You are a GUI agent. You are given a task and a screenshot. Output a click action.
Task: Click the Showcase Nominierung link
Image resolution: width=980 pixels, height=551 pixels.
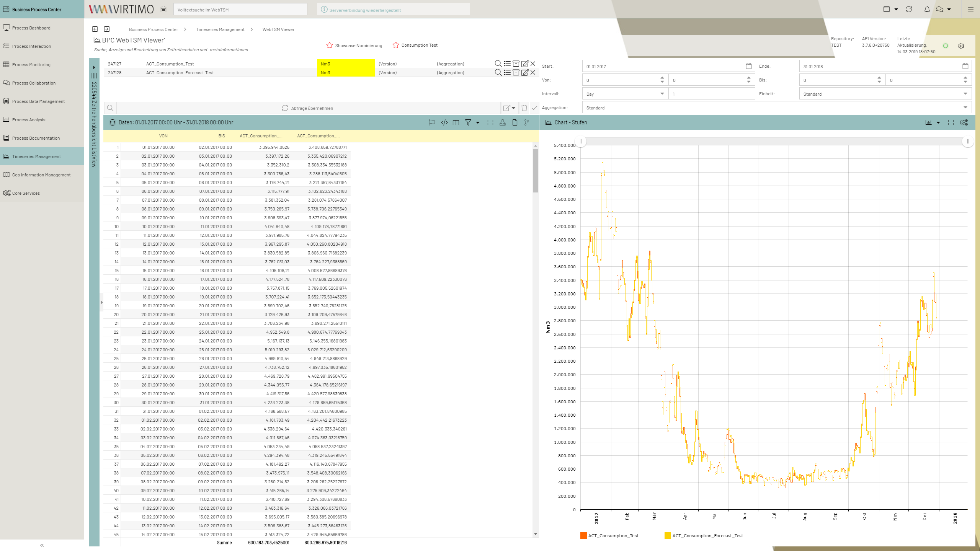pyautogui.click(x=358, y=46)
